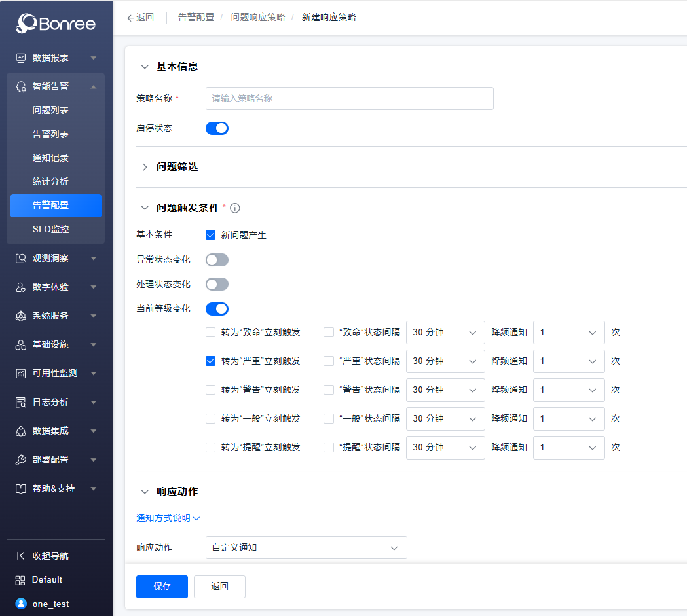Click the 部署配置 wrench icon

21,460
